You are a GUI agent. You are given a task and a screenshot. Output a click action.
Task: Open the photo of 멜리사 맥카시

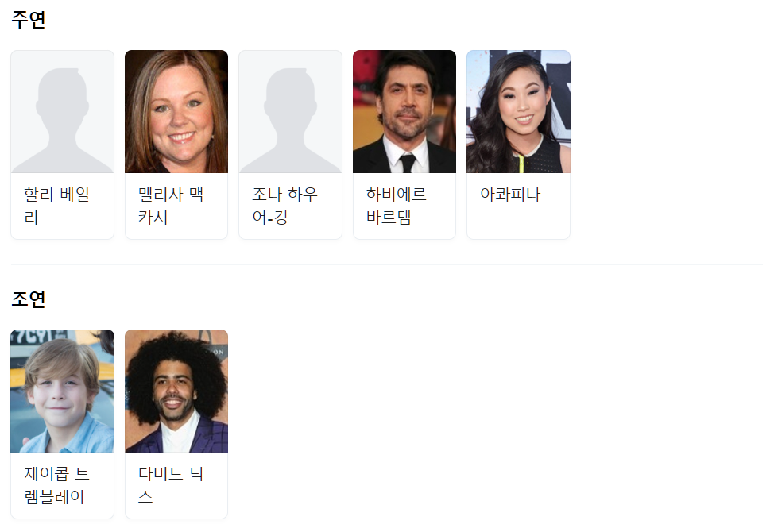176,111
